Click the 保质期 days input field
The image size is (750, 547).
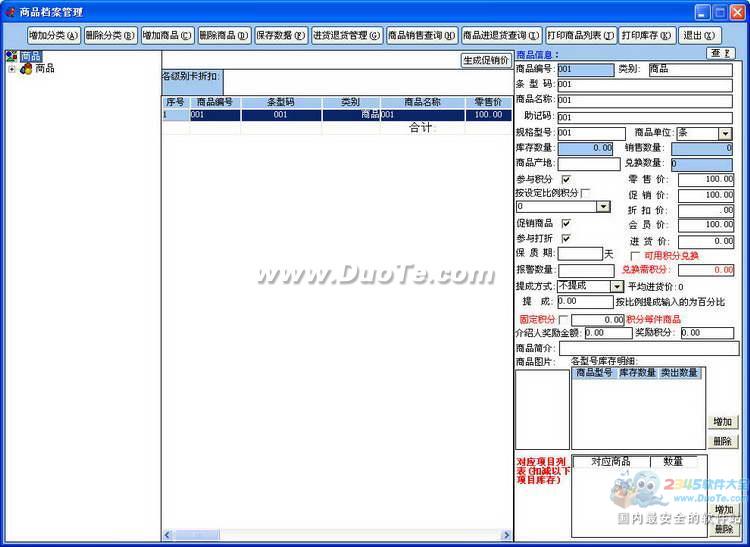pyautogui.click(x=580, y=253)
